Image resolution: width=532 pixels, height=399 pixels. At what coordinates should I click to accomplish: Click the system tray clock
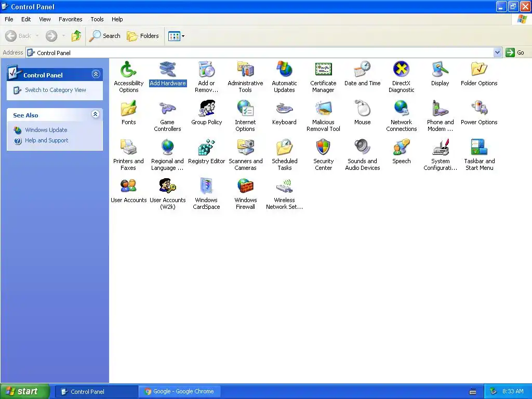(513, 392)
